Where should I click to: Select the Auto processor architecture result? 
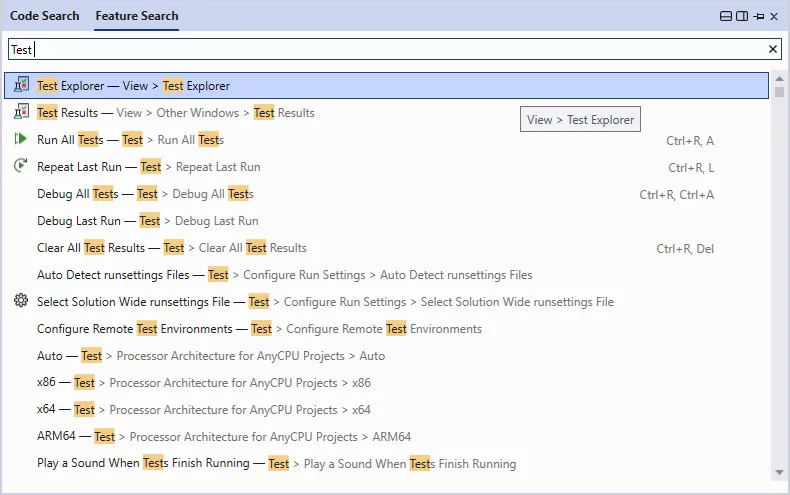point(386,355)
